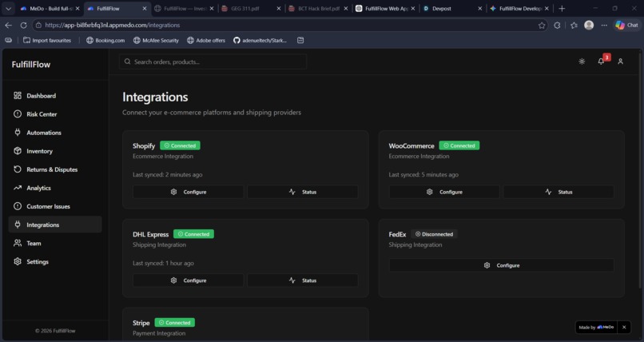Click WooCommerce Connected badge

(x=459, y=145)
